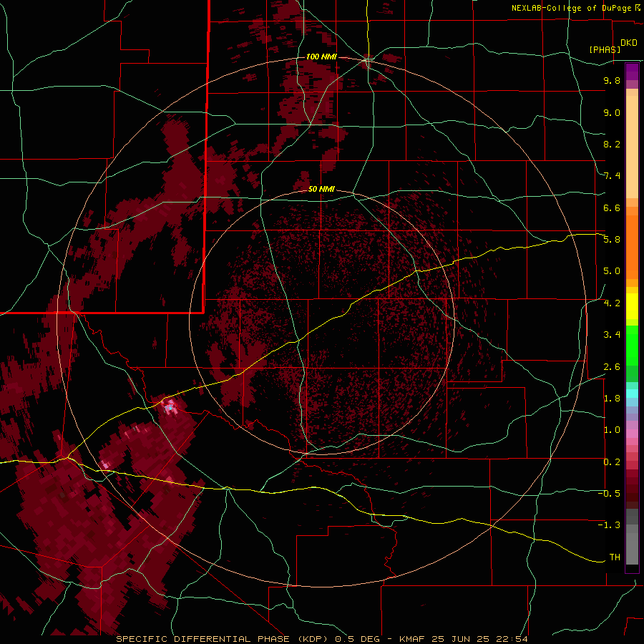Click the 0.2 value on color scale

pos(612,462)
